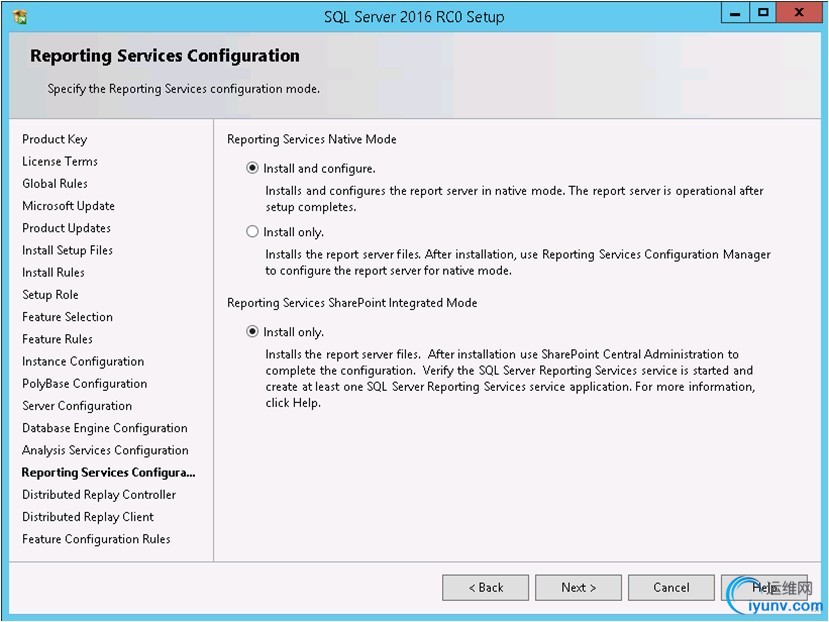Select the License Terms step

point(60,161)
